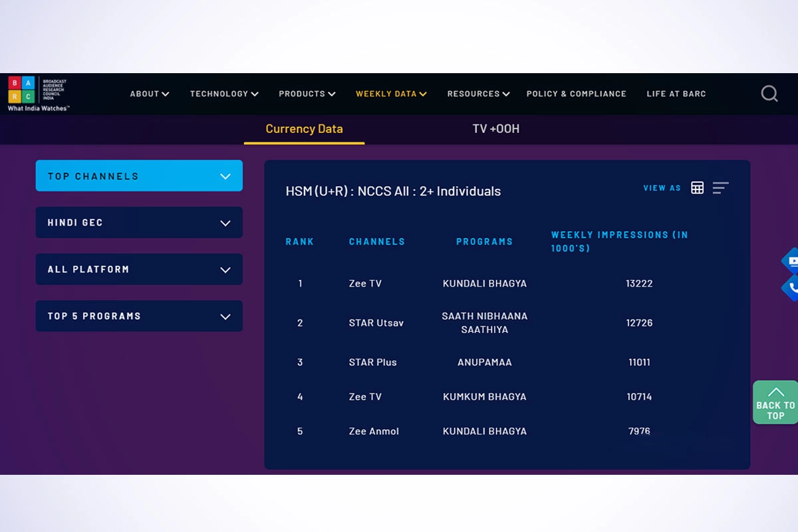Select the Currency Data tab

(x=304, y=129)
